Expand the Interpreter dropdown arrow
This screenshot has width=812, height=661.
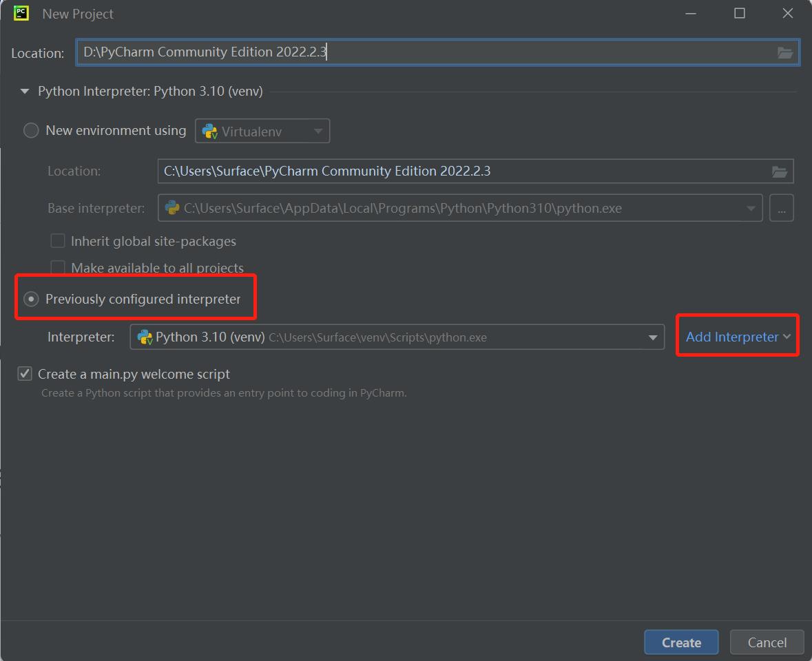click(652, 337)
